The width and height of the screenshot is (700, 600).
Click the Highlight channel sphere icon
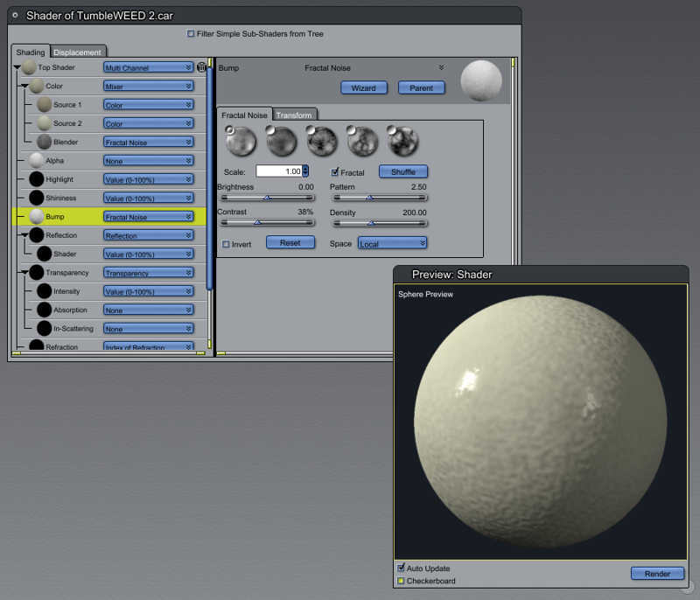point(37,179)
